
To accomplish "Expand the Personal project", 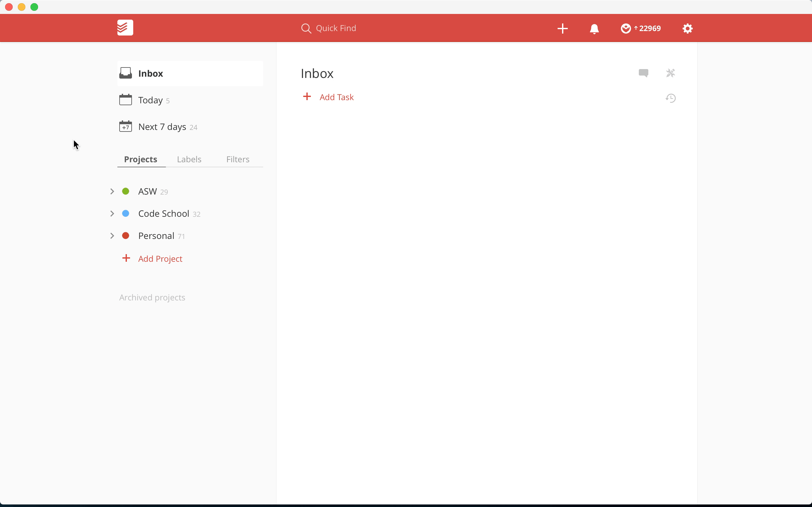I will click(112, 236).
